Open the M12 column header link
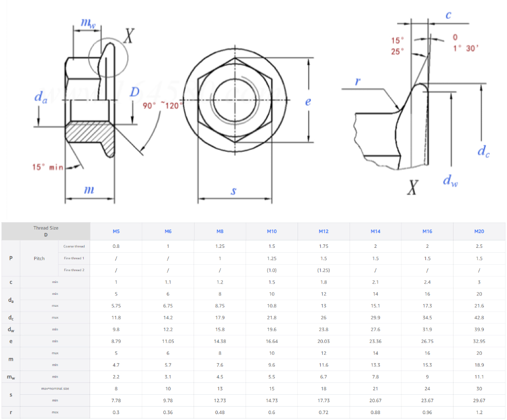The height and width of the screenshot is (420, 507). coord(323,232)
